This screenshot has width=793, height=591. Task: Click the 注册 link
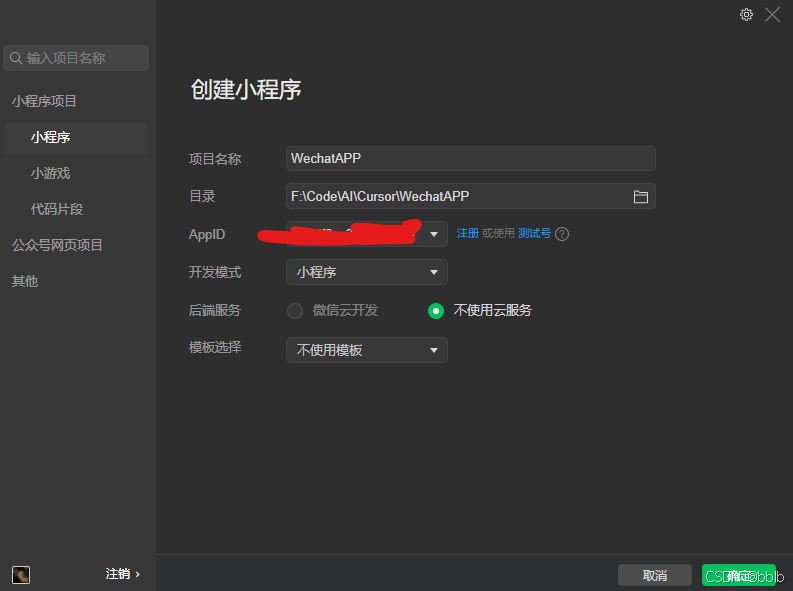tap(467, 233)
